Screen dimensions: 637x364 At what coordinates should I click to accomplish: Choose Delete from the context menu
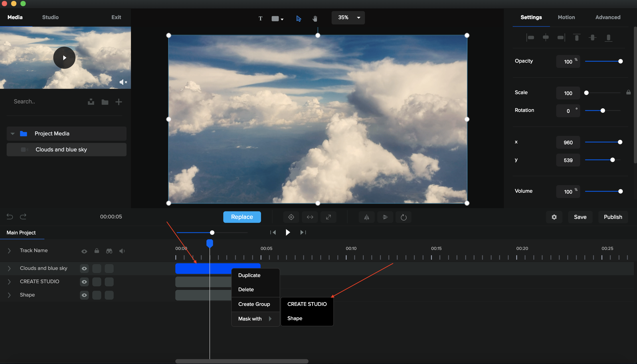[255, 289]
